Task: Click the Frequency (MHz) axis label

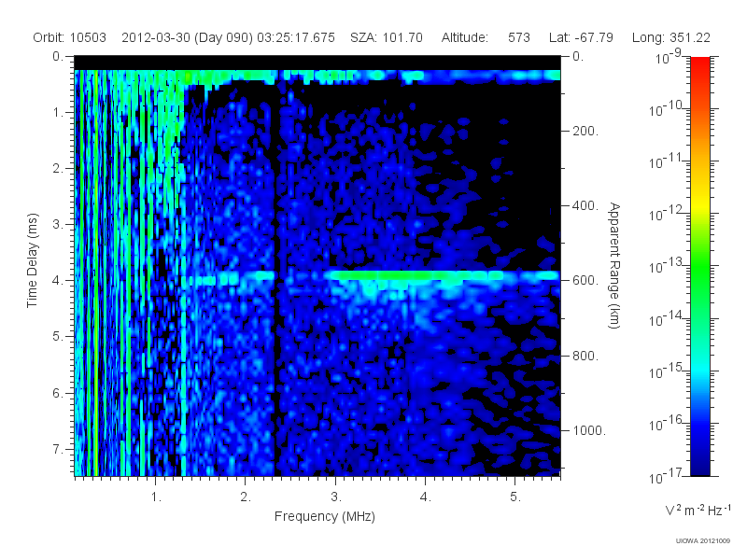Action: pos(324,517)
